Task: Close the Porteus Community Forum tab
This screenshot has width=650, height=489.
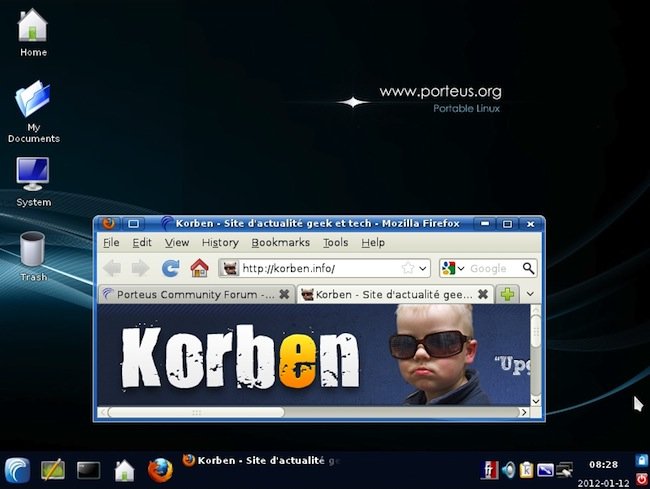Action: [284, 294]
